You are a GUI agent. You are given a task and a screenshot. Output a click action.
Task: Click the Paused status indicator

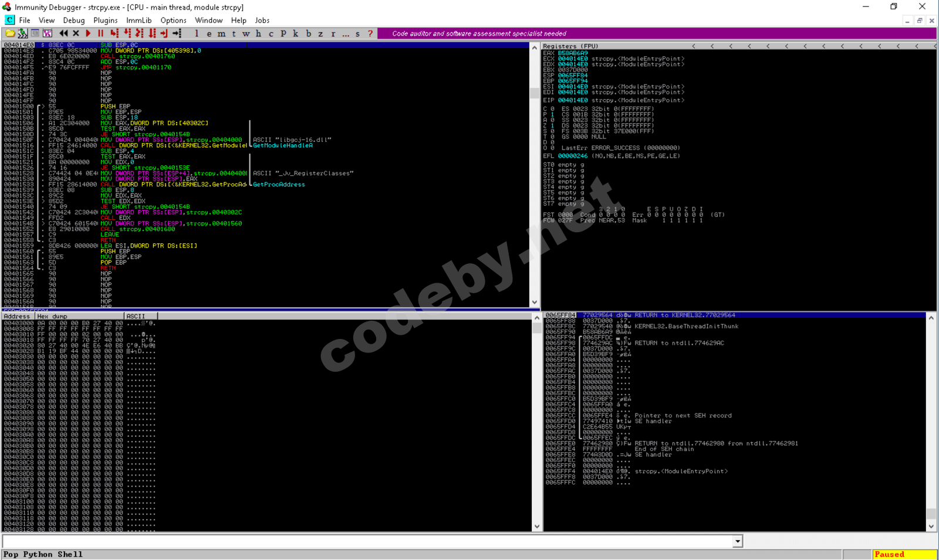[904, 555]
